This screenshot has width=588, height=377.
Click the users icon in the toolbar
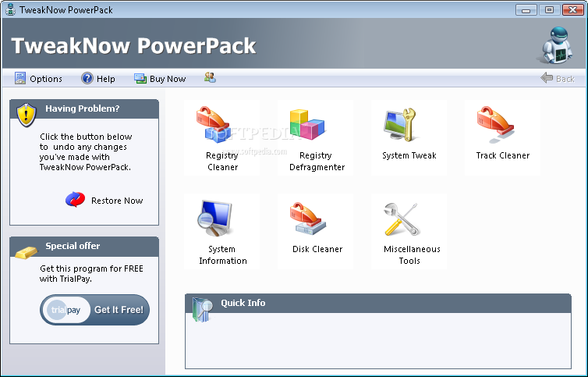[210, 78]
